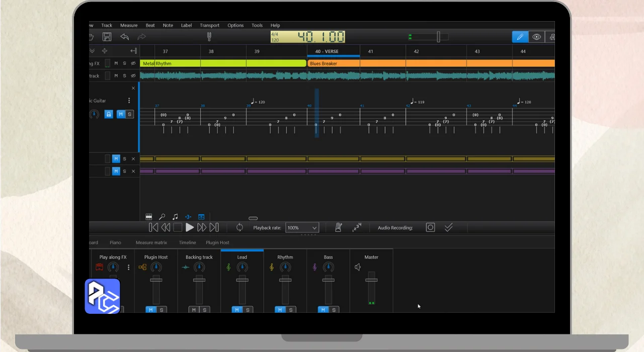Click the magnifier zoom icon
Image resolution: width=644 pixels, height=352 pixels.
[162, 217]
